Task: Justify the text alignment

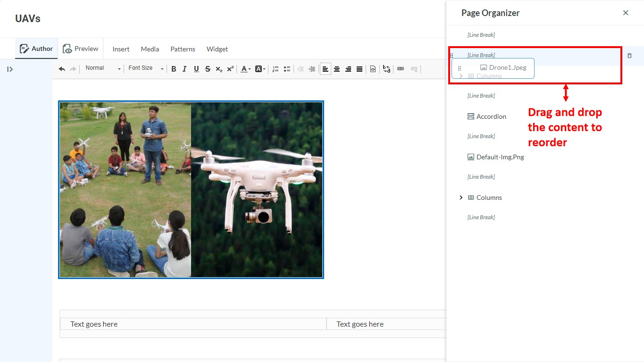Action: (360, 69)
